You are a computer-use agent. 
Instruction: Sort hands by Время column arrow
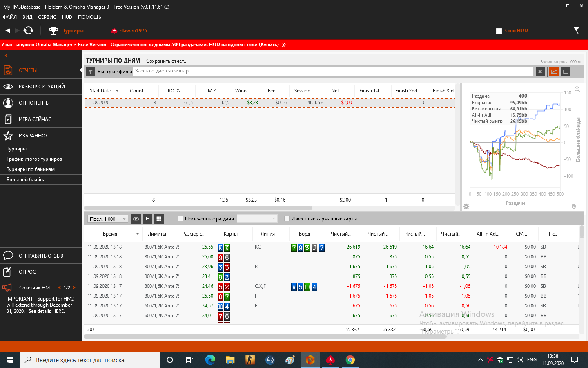138,234
